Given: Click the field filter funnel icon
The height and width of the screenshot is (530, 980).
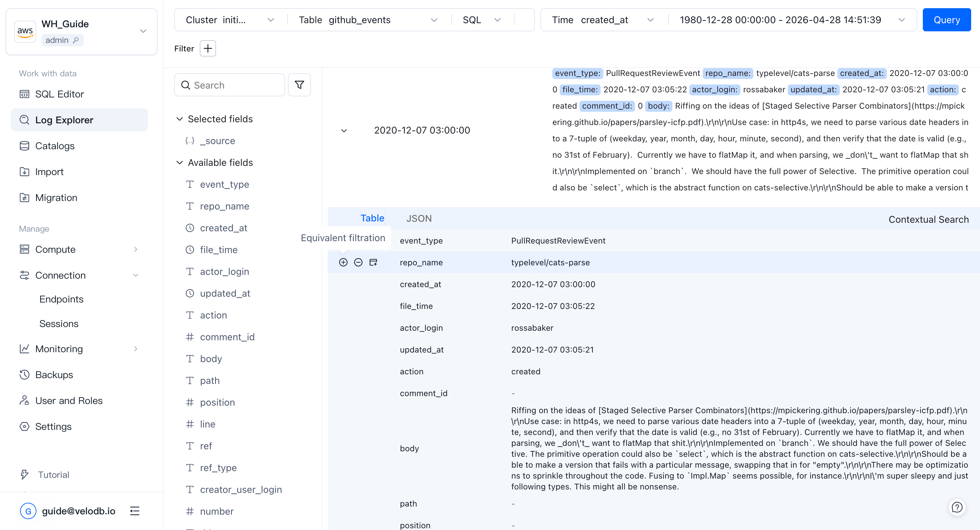Looking at the screenshot, I should tap(299, 85).
